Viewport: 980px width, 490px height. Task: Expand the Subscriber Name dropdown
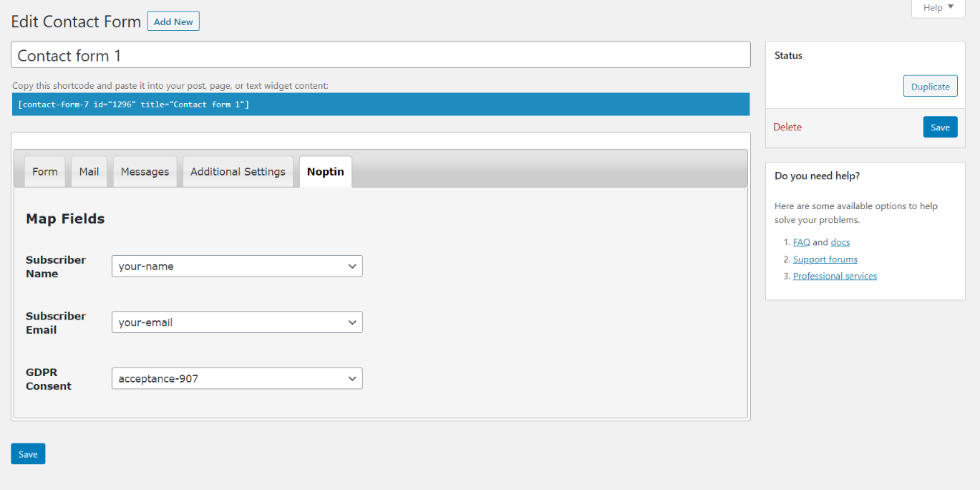[237, 266]
